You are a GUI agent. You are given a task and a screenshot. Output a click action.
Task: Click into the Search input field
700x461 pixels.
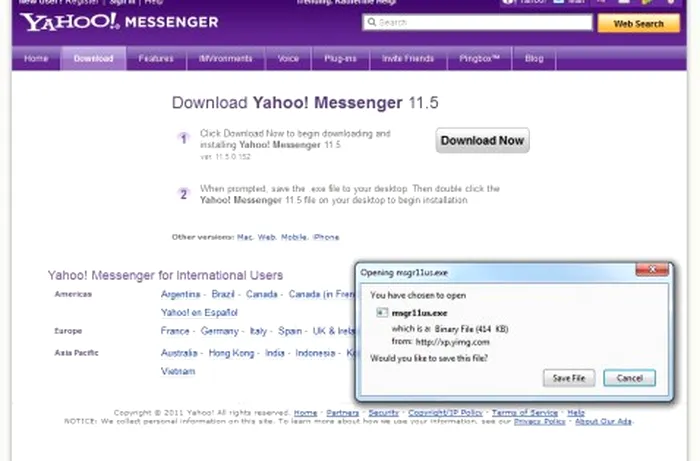477,22
